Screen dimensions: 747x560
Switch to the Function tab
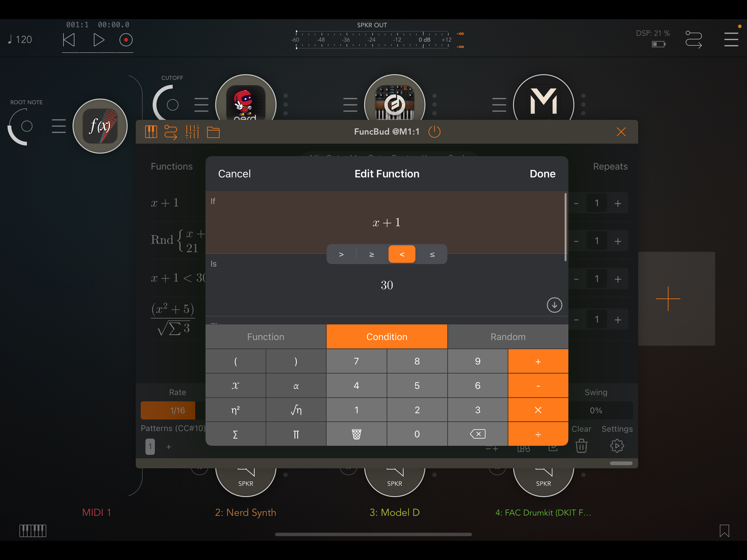click(266, 337)
